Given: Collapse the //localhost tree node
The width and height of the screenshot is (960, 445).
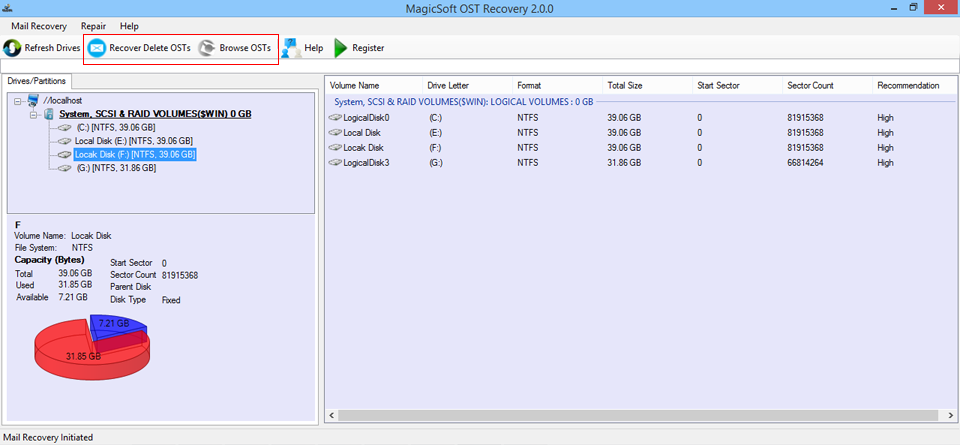Looking at the screenshot, I should pos(17,101).
